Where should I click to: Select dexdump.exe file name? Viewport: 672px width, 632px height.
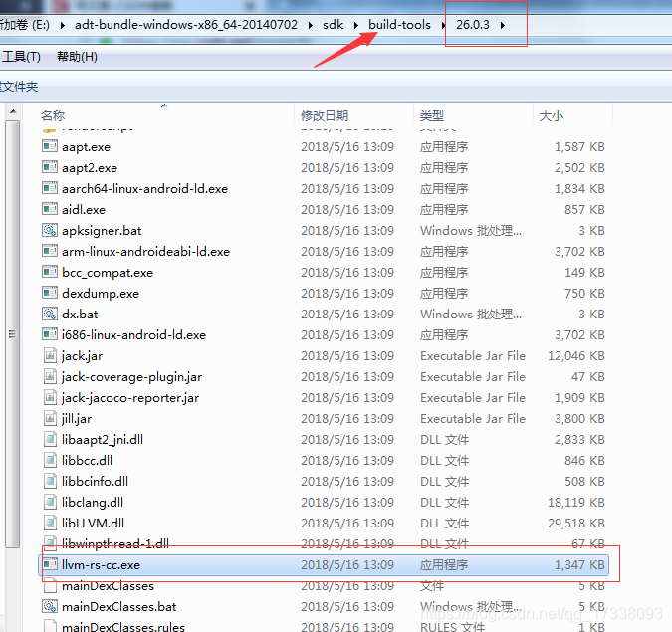(x=101, y=293)
